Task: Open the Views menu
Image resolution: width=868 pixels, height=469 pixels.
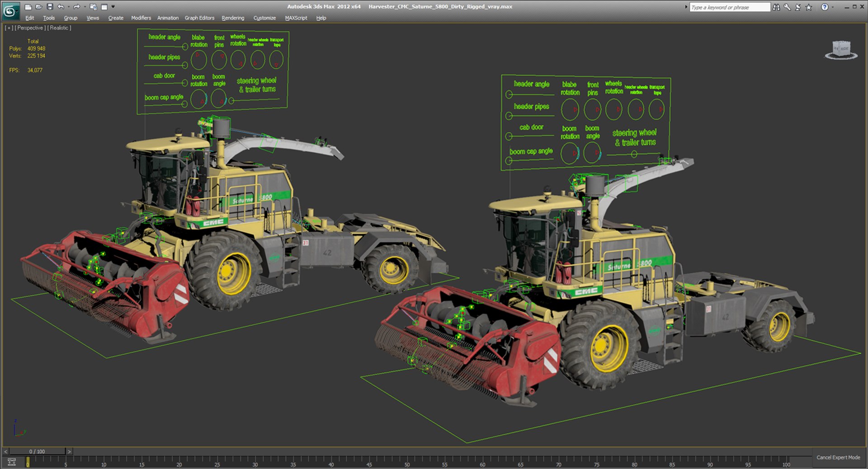Action: pos(93,18)
